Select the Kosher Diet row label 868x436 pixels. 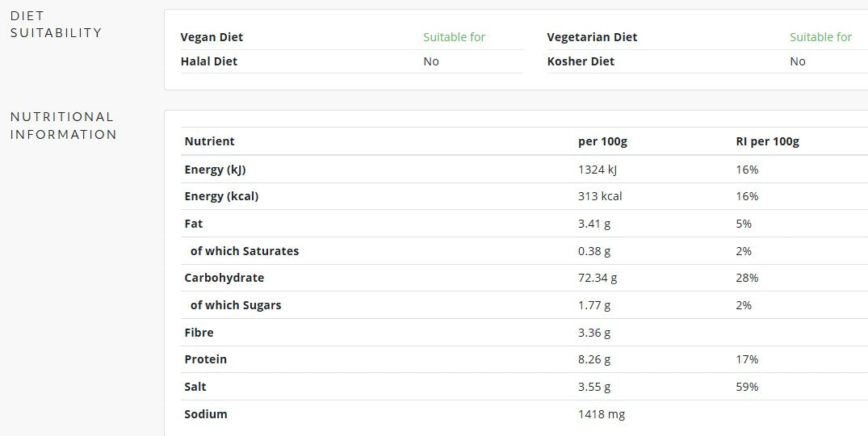point(581,61)
